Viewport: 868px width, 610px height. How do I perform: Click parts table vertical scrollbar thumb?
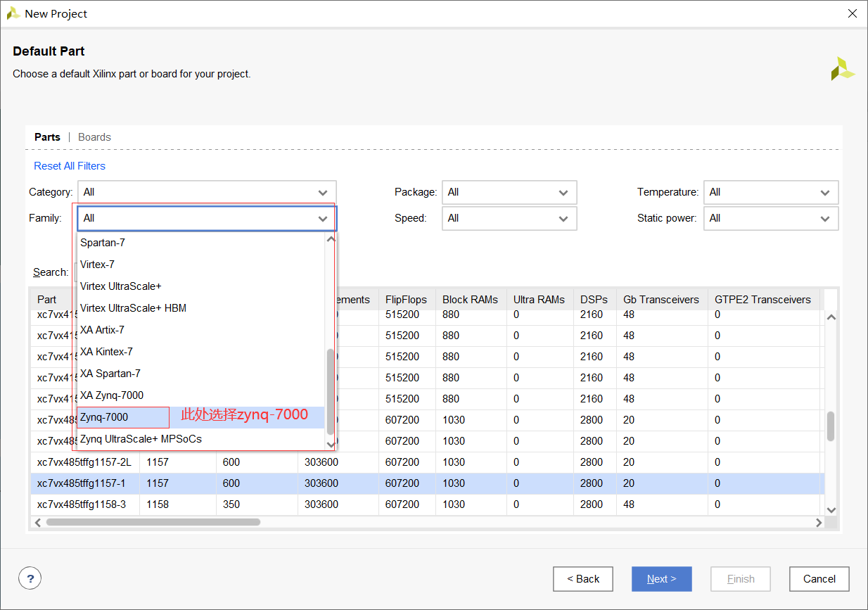coord(831,426)
